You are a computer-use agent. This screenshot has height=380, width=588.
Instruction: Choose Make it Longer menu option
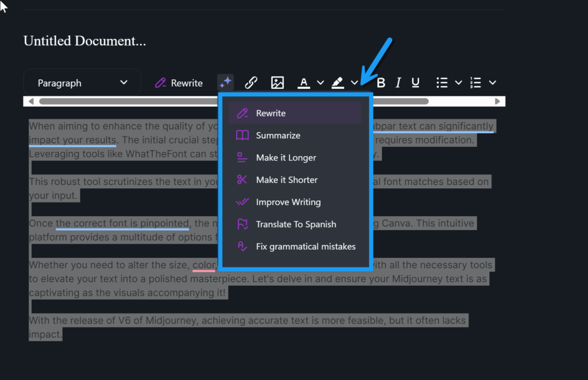286,158
